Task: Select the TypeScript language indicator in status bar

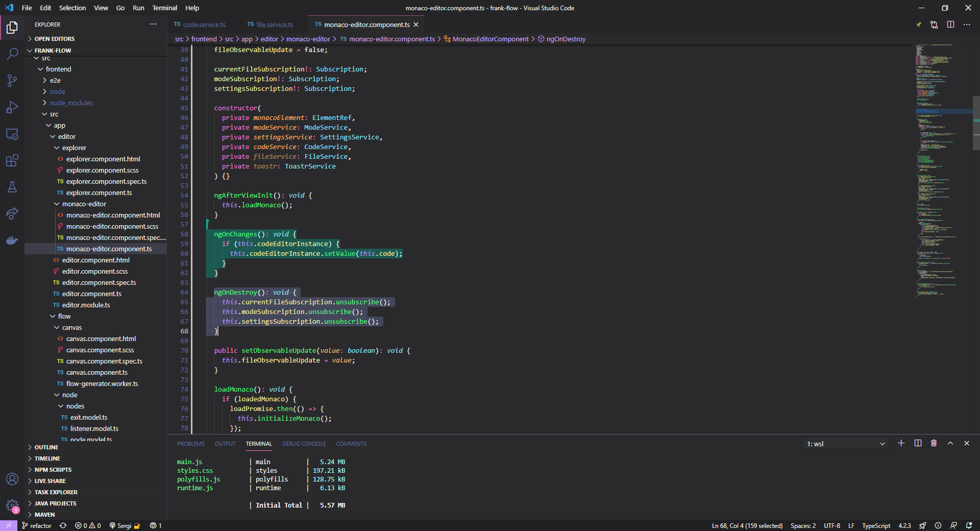Action: (876, 525)
